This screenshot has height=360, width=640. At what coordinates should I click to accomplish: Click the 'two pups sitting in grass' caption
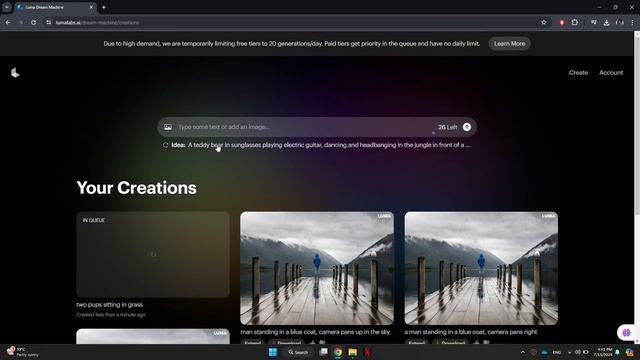point(109,304)
